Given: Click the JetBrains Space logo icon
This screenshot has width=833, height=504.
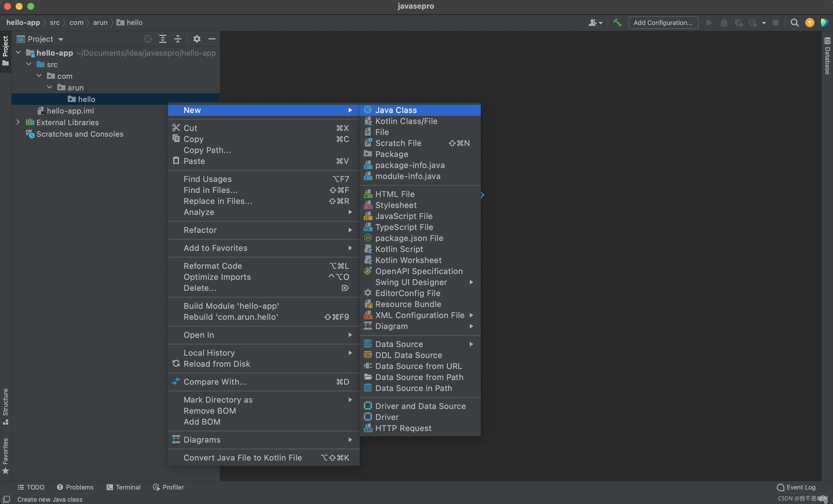Looking at the screenshot, I should [825, 23].
